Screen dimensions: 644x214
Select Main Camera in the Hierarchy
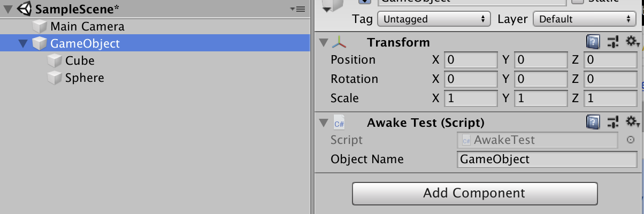87,26
